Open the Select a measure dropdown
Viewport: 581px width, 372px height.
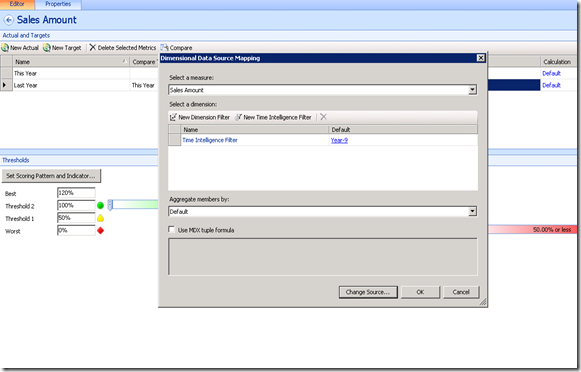(472, 90)
